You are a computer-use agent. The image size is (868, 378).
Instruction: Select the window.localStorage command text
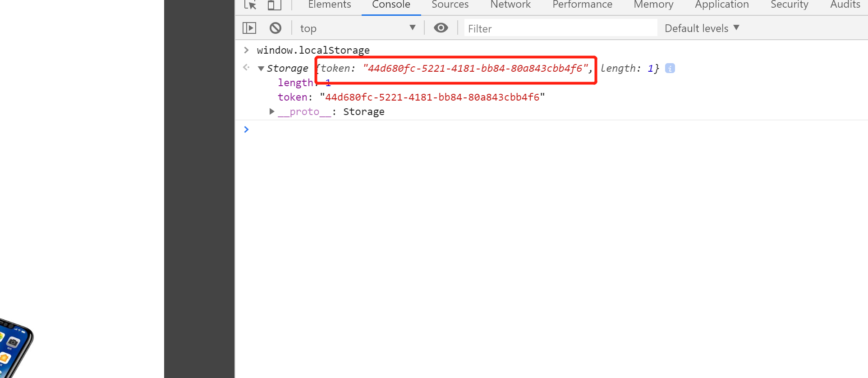(313, 50)
